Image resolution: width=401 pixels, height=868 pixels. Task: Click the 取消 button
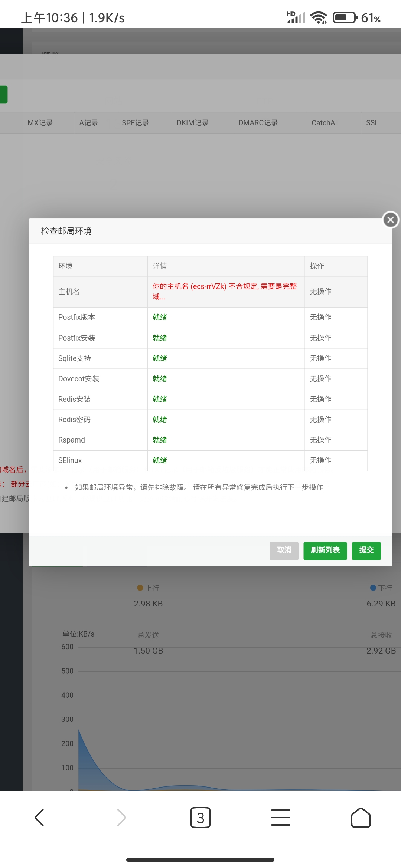(284, 550)
